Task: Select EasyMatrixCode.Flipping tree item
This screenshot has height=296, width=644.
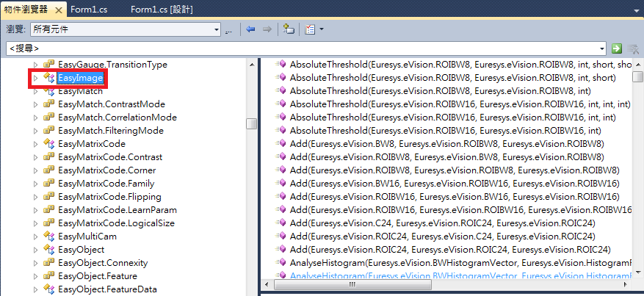Action: [x=109, y=197]
